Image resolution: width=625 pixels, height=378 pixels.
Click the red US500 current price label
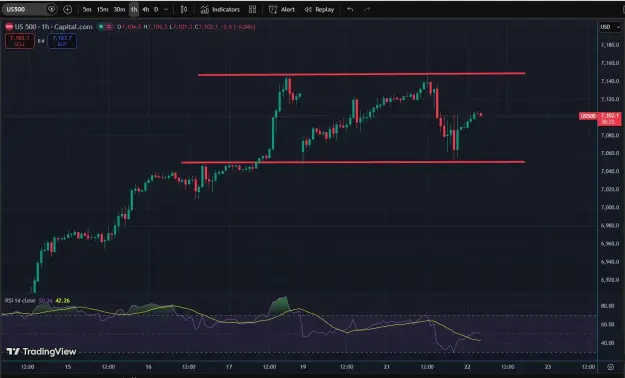point(588,116)
